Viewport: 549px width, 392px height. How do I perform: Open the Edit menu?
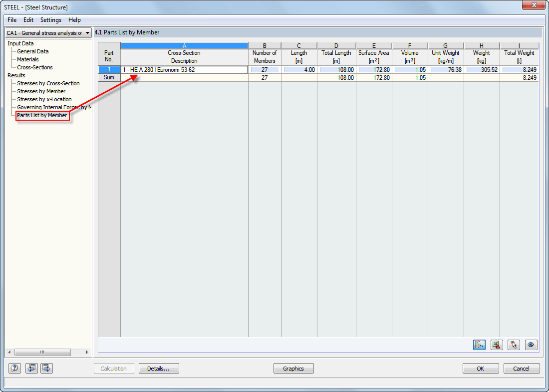[x=28, y=20]
